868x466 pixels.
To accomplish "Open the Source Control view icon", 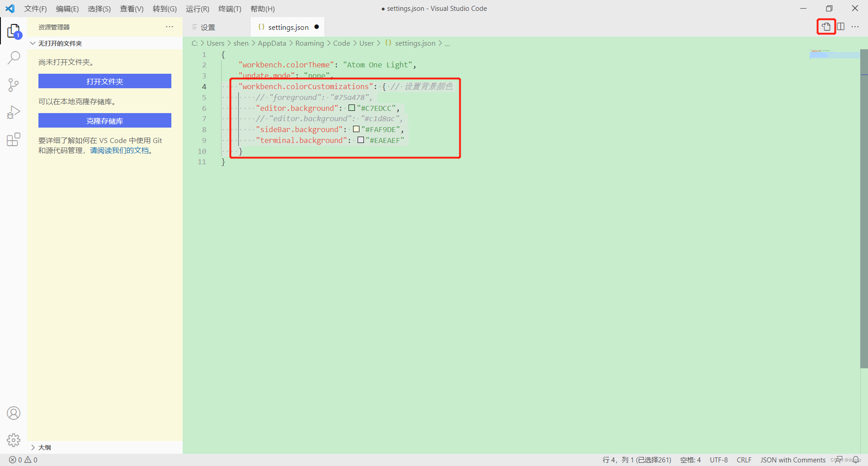I will 14,85.
